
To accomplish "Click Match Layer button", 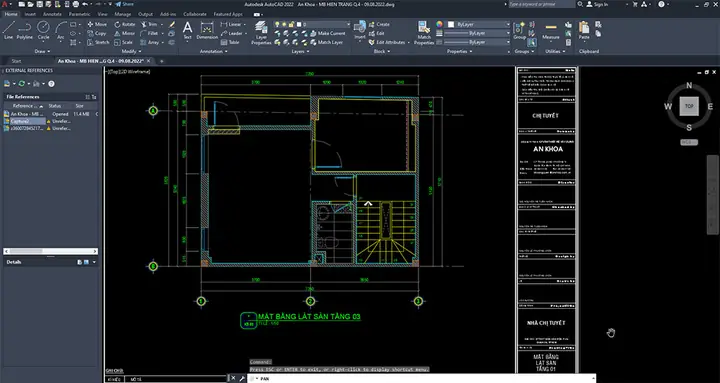I will [326, 42].
